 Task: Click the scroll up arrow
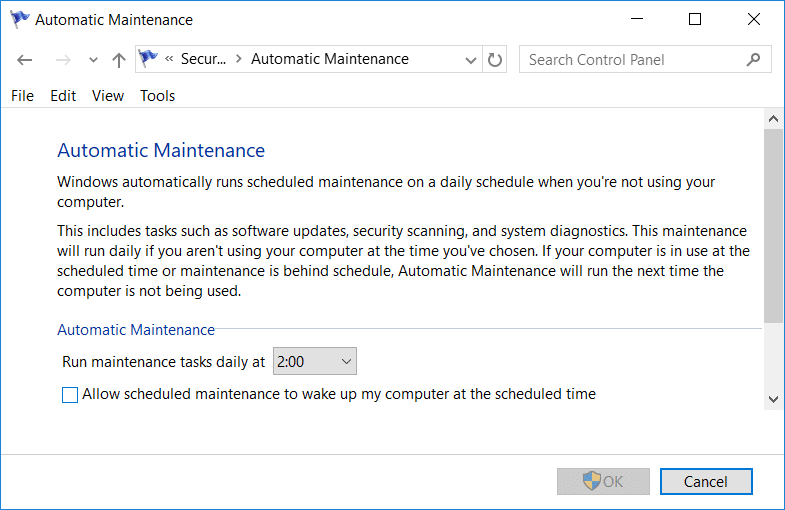773,118
